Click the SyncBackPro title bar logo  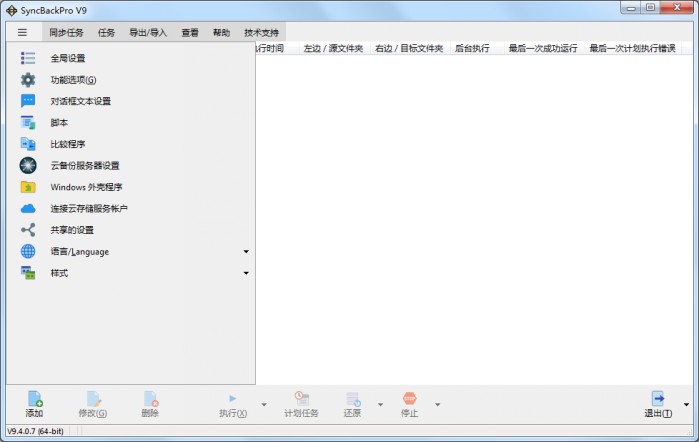pyautogui.click(x=12, y=10)
